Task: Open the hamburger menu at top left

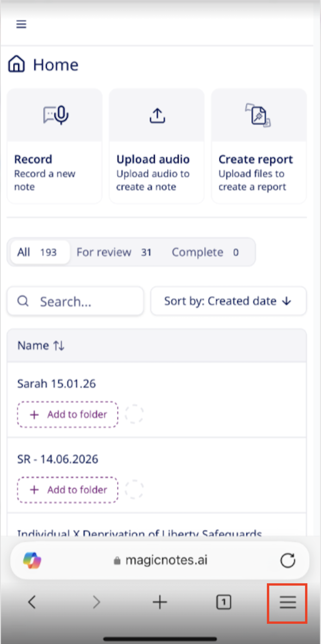Action: [x=21, y=24]
